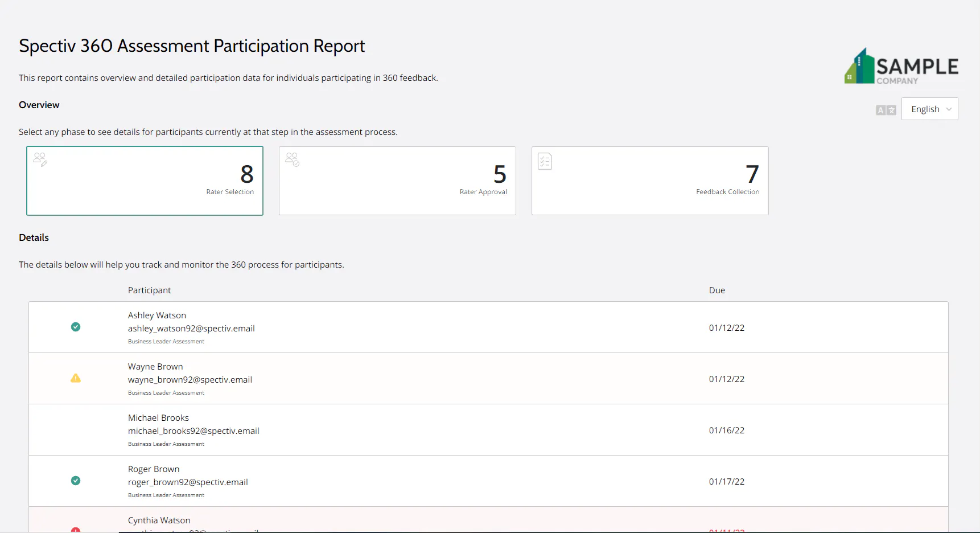Click green check status for Roger Brown
Viewport: 980px width, 533px height.
76,481
